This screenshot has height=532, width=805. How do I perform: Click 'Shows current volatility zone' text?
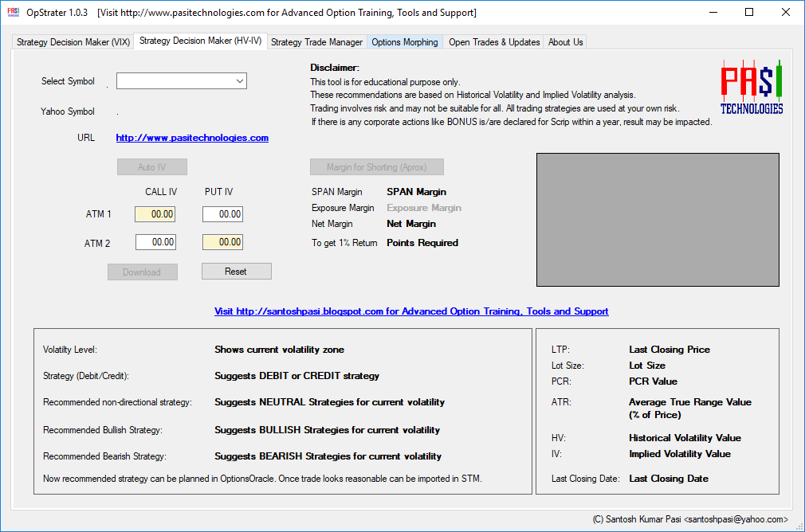[279, 350]
